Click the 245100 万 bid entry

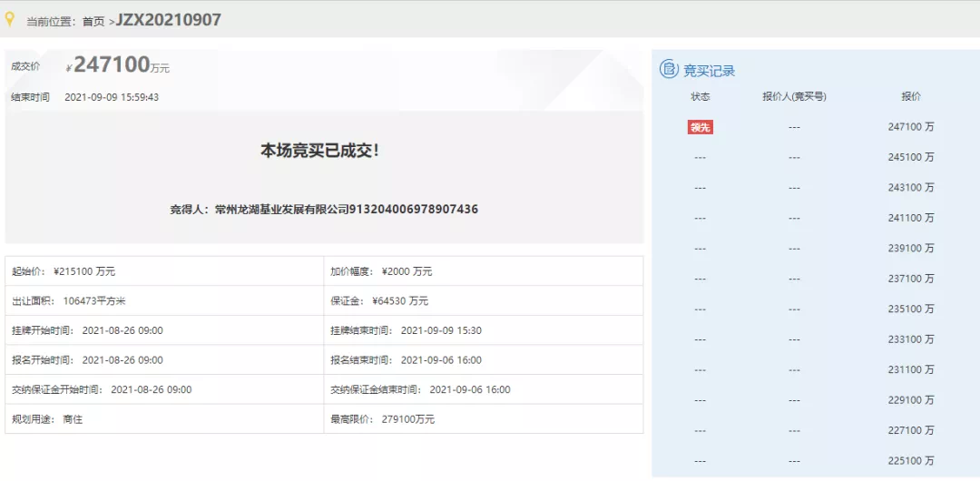click(x=911, y=157)
